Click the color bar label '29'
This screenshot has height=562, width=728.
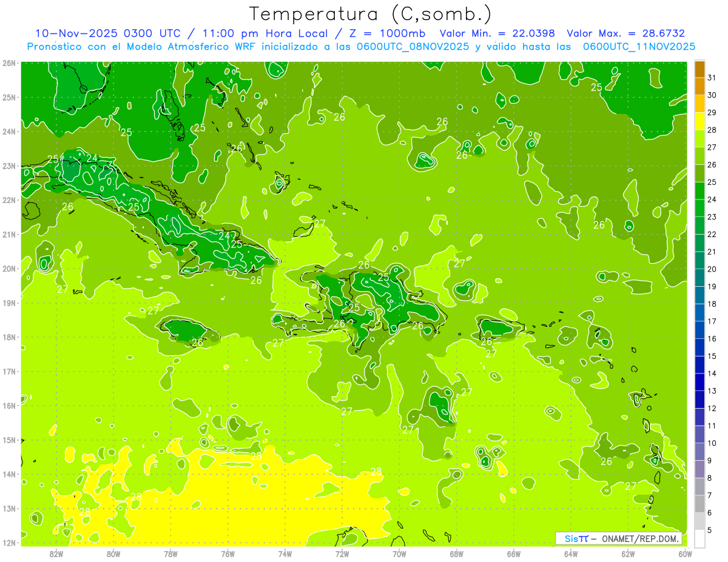712,113
